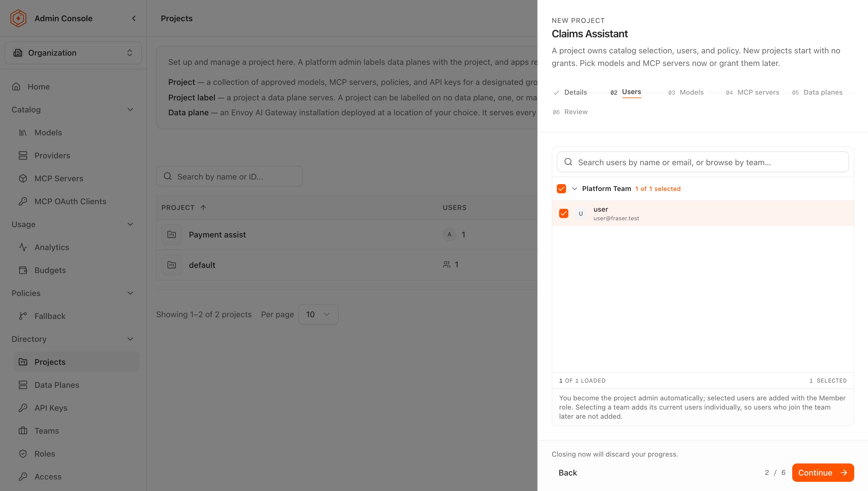Viewport: 868px width, 491px height.
Task: Click the Continue button
Action: tap(823, 472)
